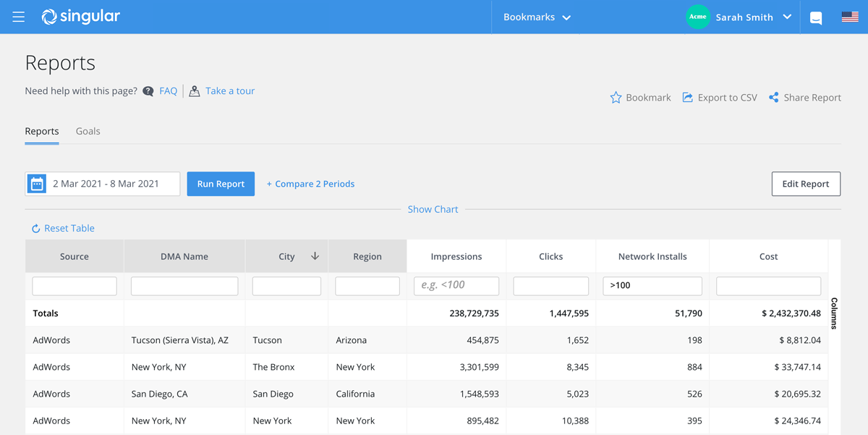Image resolution: width=868 pixels, height=435 pixels.
Task: Click the calendar icon in the date picker
Action: [x=36, y=183]
